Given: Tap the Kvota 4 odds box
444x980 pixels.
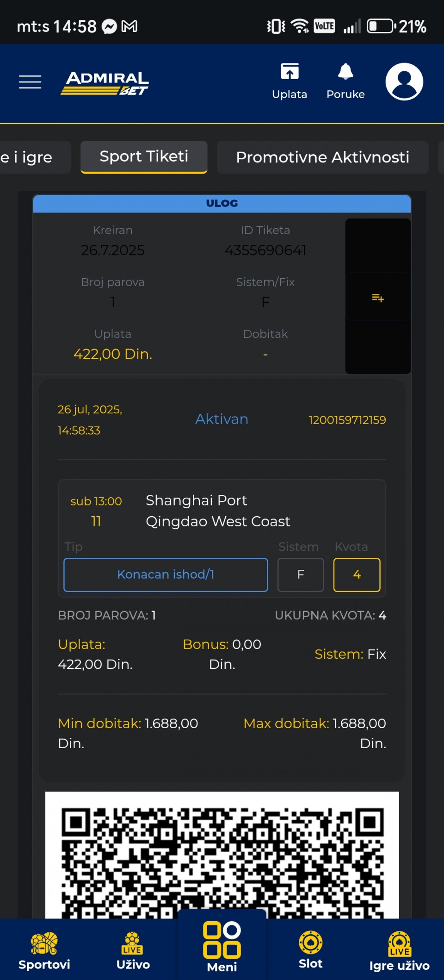Looking at the screenshot, I should click(x=357, y=574).
